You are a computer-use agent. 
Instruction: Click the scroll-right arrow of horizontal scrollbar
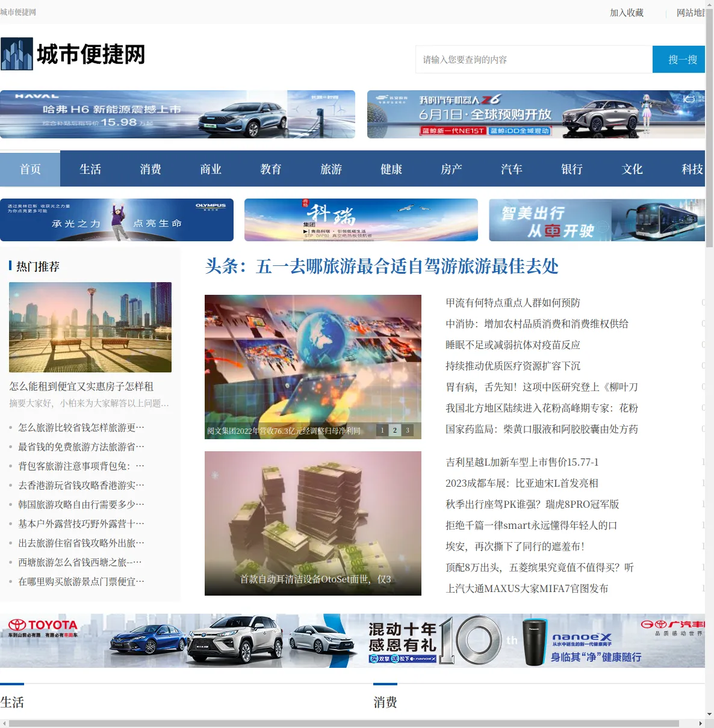(701, 723)
